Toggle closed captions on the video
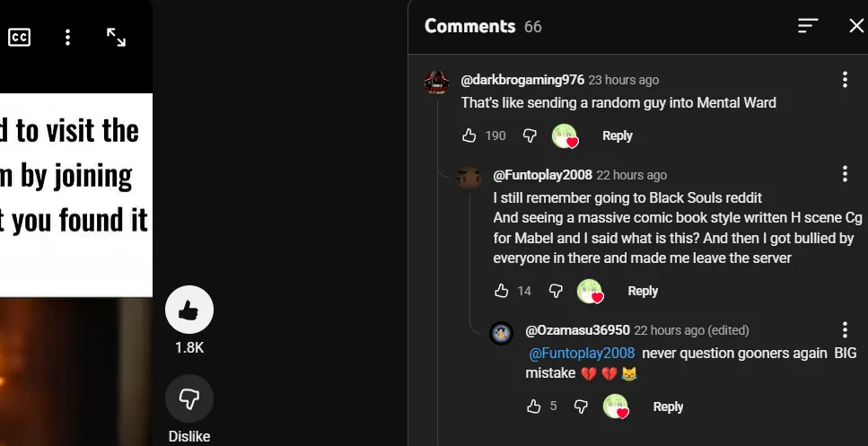 19,37
